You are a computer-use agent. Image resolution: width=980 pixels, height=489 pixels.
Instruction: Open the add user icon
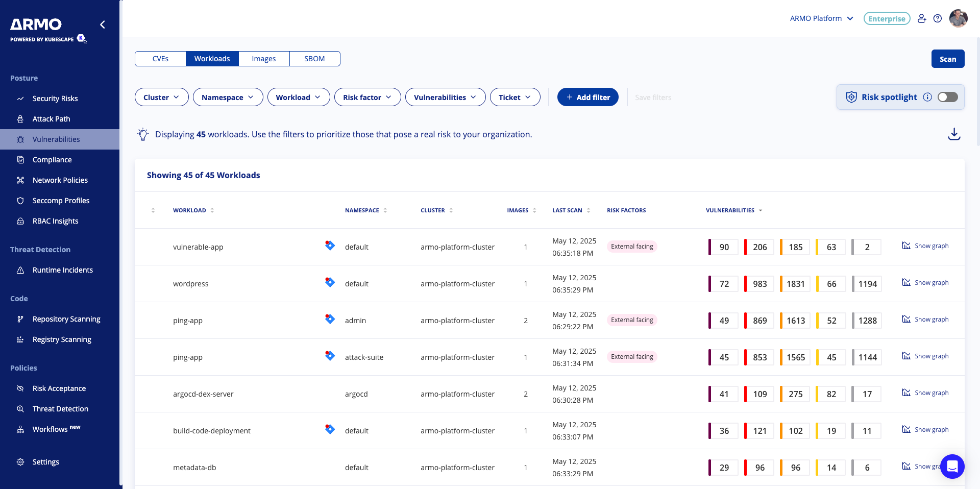point(922,18)
